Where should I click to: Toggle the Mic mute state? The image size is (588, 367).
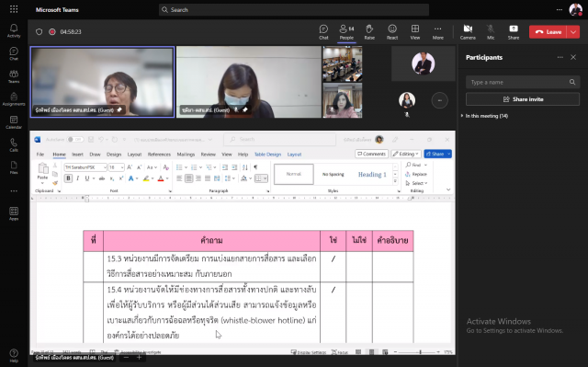tap(491, 32)
